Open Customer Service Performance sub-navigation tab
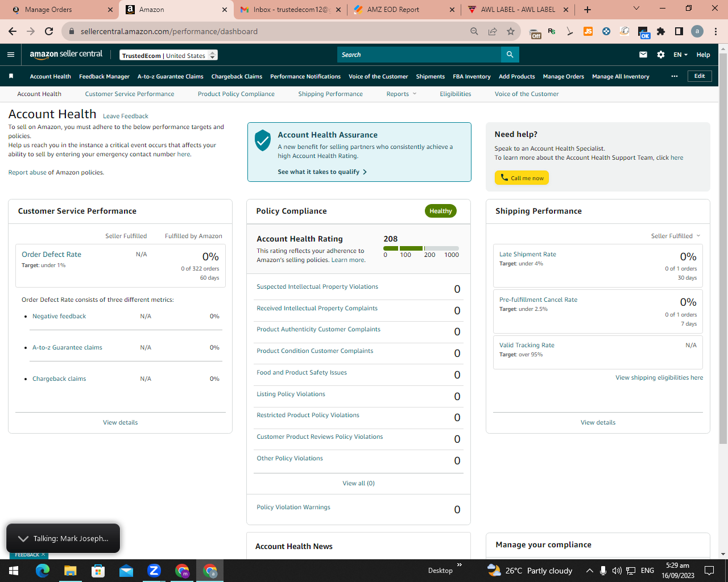The width and height of the screenshot is (728, 582). [130, 94]
